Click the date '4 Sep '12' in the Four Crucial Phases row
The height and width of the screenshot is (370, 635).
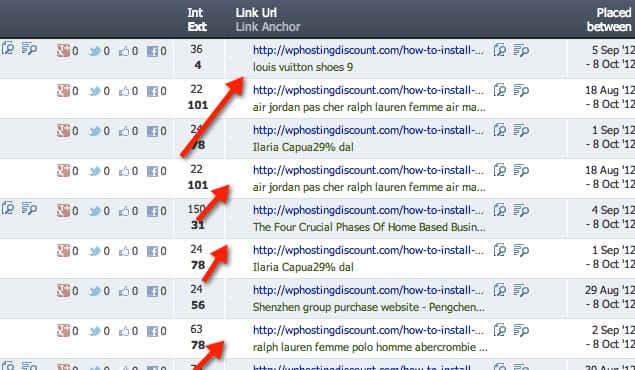click(x=613, y=210)
